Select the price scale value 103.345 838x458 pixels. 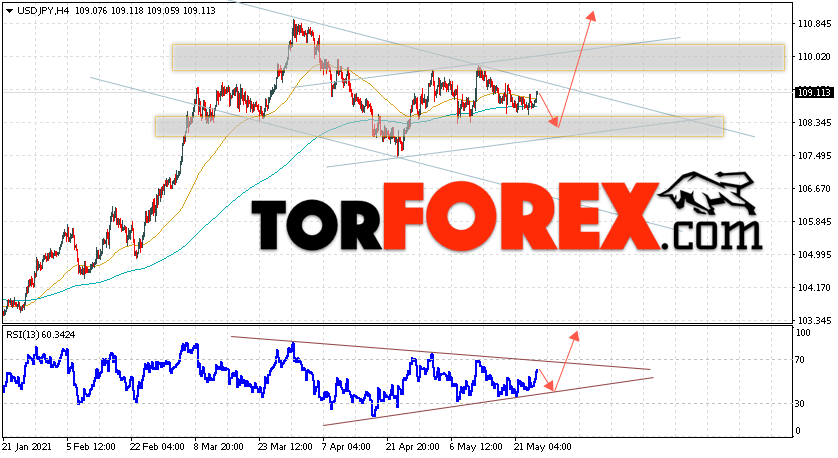(814, 321)
